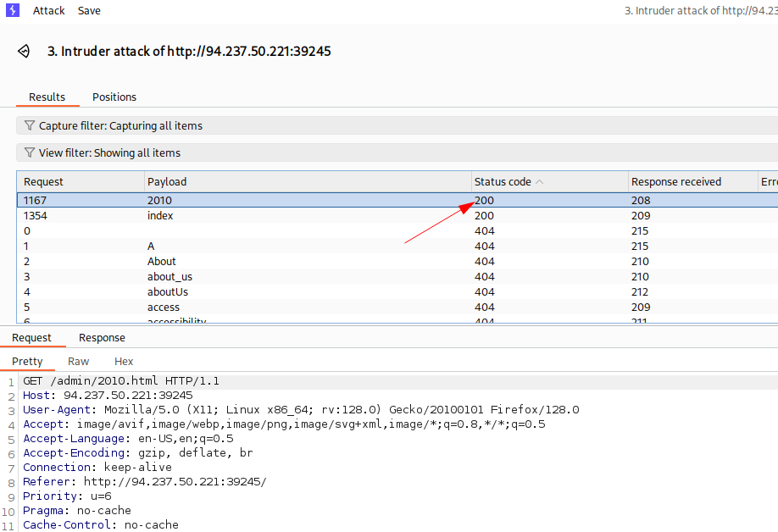The image size is (778, 532).
Task: Click the Burp Suite lightning logo icon
Action: (x=12, y=11)
